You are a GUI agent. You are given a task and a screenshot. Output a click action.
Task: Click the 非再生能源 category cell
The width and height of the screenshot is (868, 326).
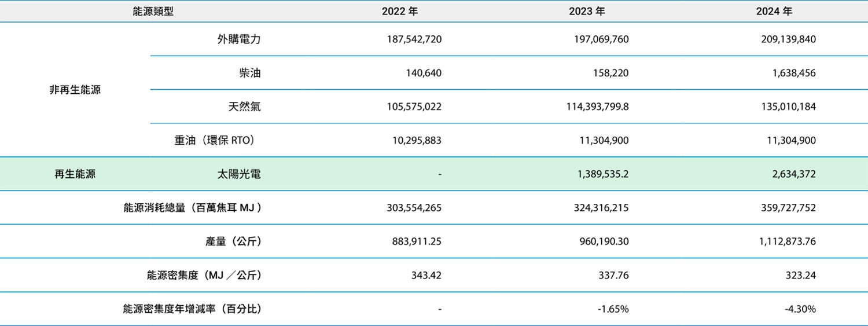(75, 90)
